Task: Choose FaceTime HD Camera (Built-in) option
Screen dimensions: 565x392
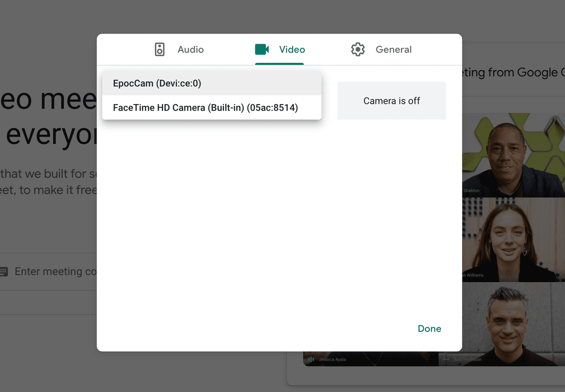Action: [211, 107]
